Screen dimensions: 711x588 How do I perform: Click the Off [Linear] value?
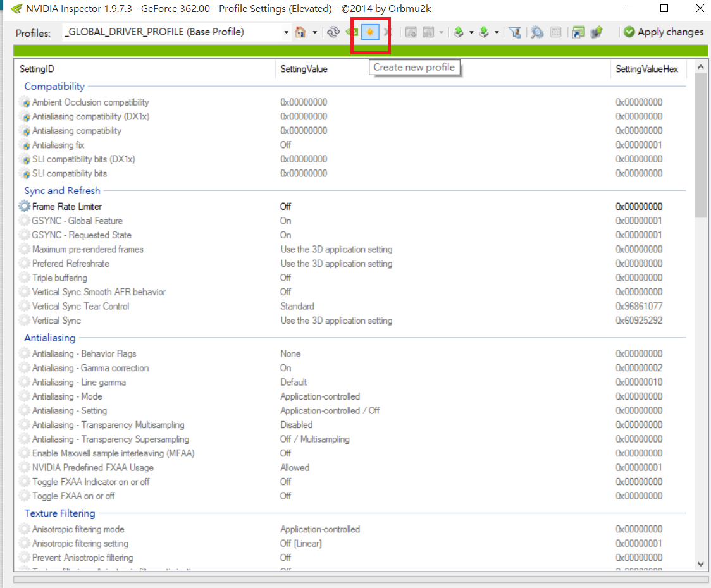300,543
